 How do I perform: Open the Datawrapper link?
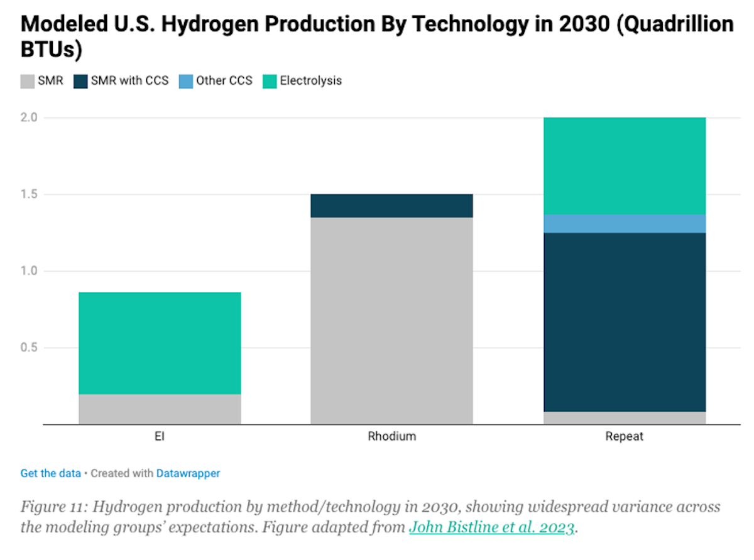(x=188, y=473)
